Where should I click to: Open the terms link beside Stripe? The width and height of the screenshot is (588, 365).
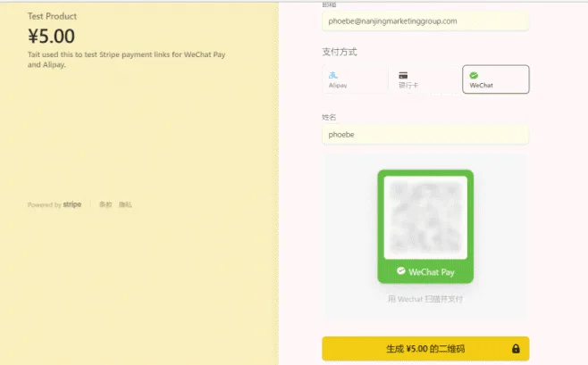tap(105, 204)
